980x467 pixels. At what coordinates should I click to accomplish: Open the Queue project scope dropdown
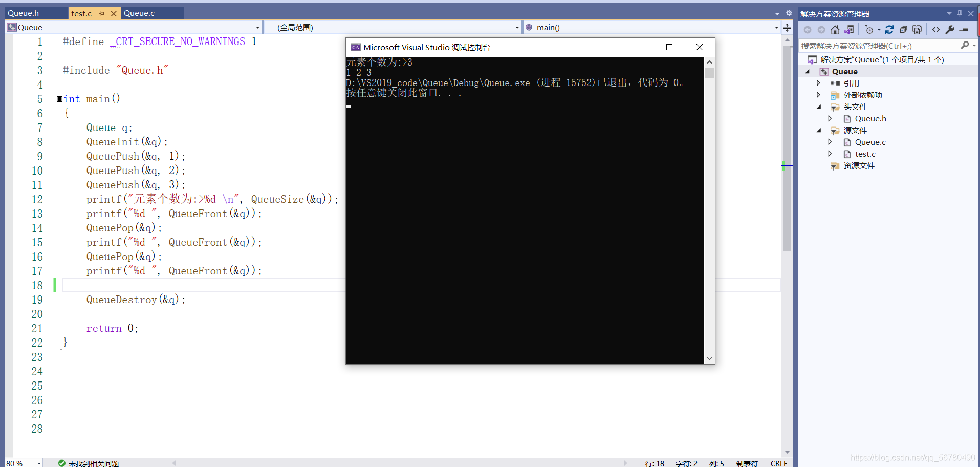tap(257, 27)
